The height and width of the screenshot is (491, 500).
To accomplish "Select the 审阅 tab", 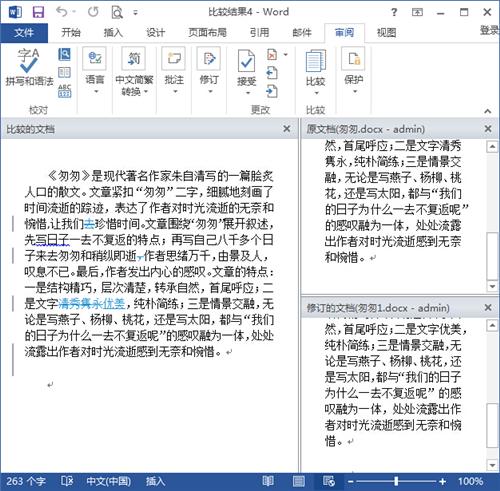I will click(x=344, y=32).
